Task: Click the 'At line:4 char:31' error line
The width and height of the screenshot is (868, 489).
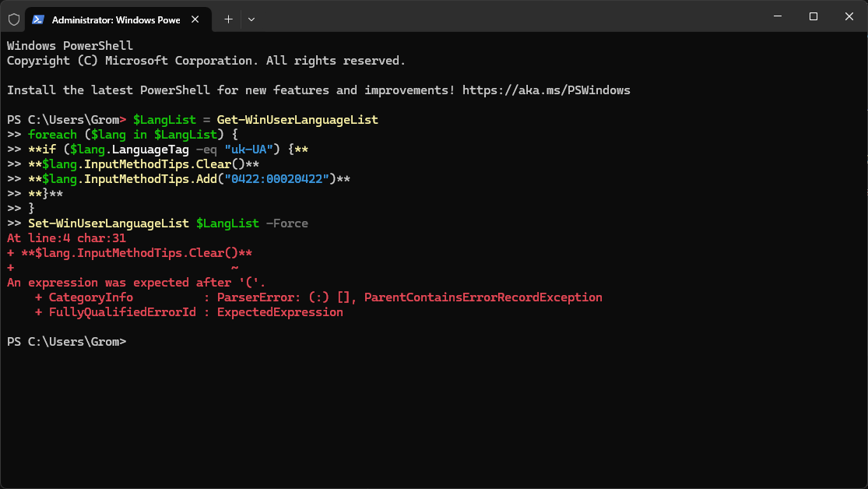Action: coord(66,238)
